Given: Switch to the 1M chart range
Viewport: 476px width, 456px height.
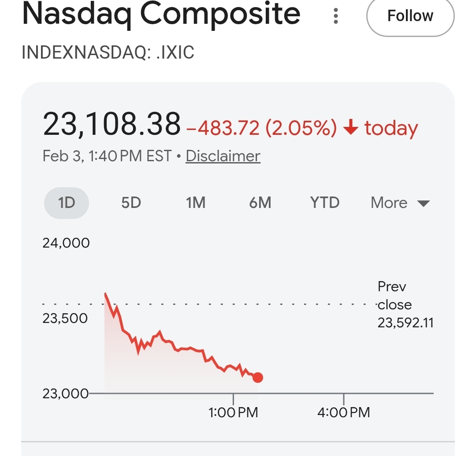Looking at the screenshot, I should [196, 203].
